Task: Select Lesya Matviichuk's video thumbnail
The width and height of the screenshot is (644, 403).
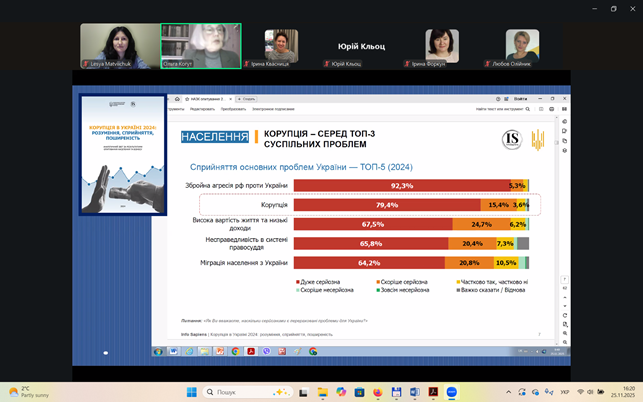Action: coord(118,46)
